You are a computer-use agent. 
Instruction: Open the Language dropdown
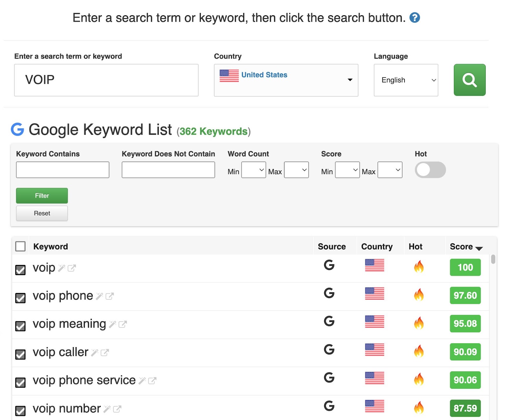[405, 80]
